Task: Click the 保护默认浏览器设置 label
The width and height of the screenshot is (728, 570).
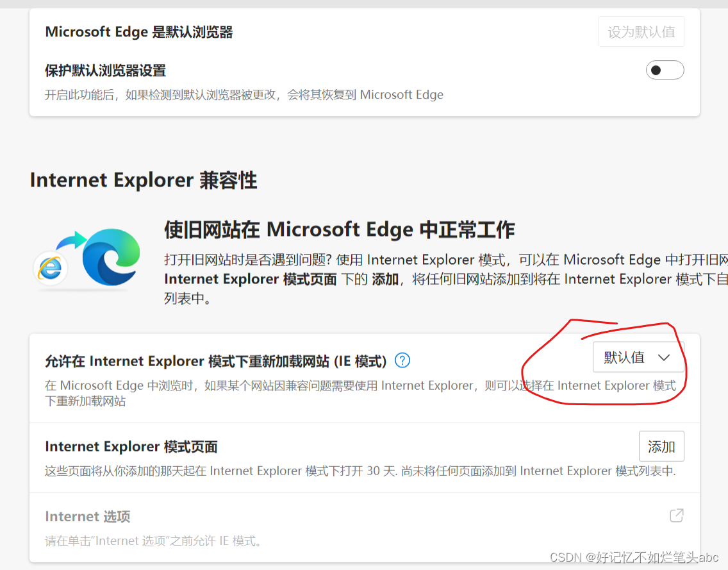Action: coord(105,71)
